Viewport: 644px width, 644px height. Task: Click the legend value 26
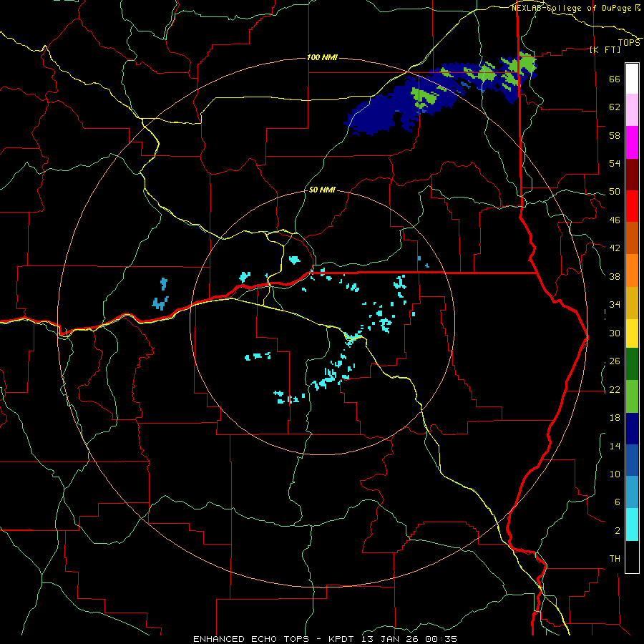tap(615, 361)
